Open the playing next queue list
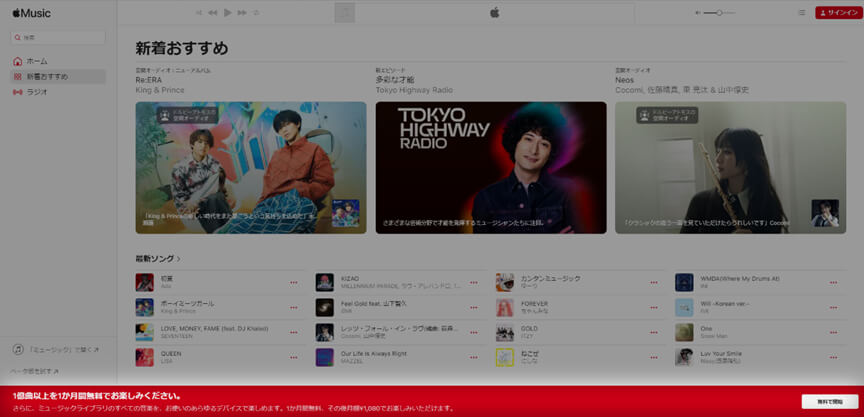Screen dimensions: 864x417 coord(802,13)
